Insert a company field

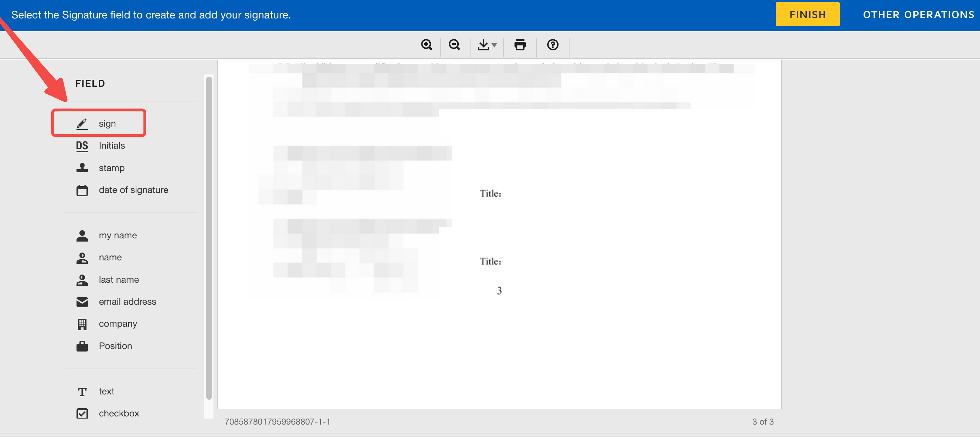[x=118, y=324]
